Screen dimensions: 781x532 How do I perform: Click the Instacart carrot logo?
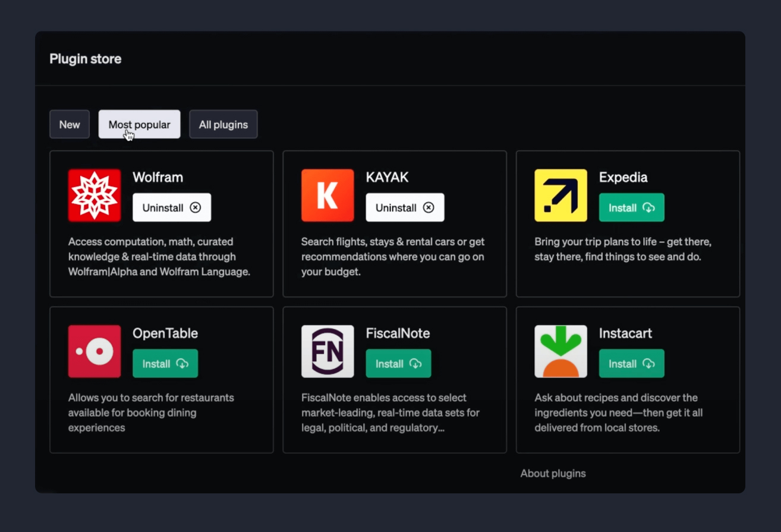tap(560, 351)
